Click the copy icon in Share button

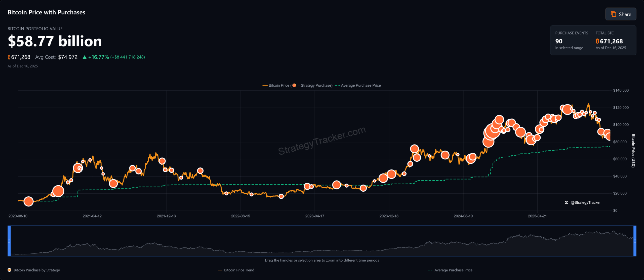pos(613,14)
